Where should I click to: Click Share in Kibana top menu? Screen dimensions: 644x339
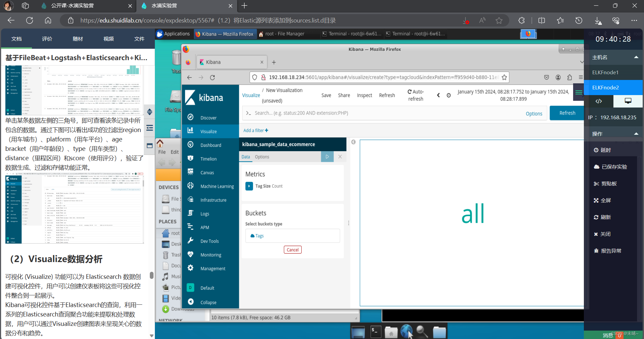[344, 95]
